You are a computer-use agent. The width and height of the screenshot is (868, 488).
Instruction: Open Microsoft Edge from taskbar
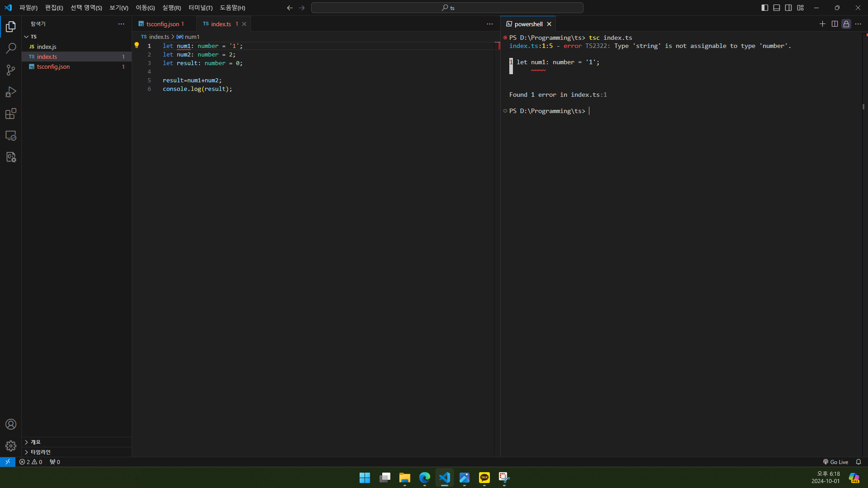(424, 478)
